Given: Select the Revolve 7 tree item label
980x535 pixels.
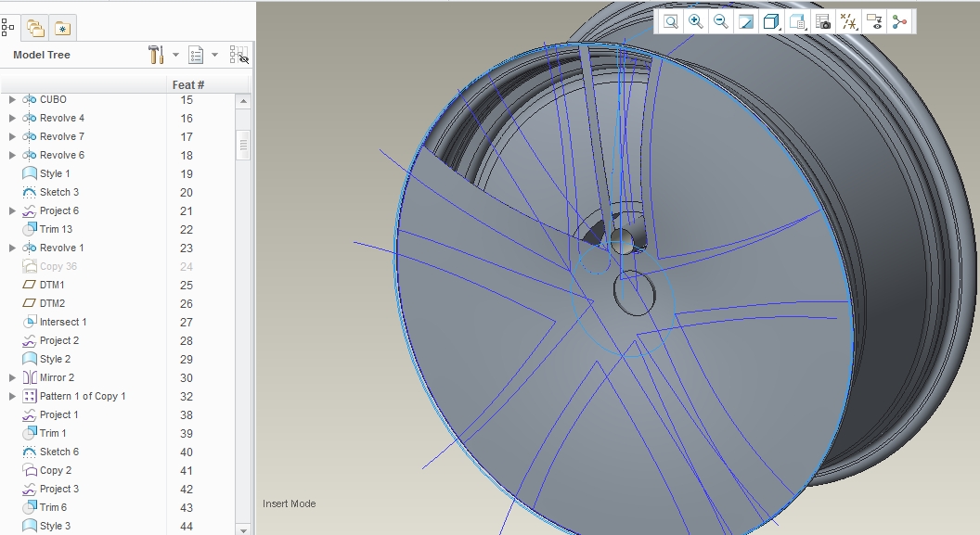Looking at the screenshot, I should pyautogui.click(x=62, y=136).
